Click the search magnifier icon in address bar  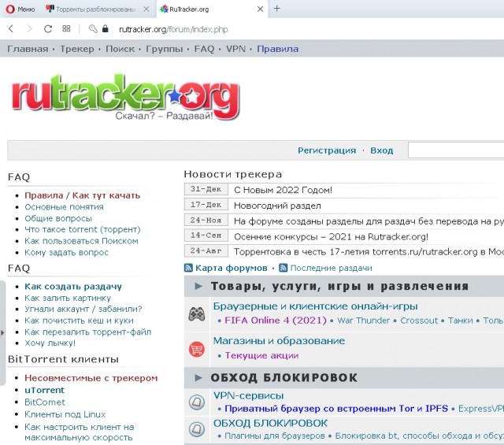tap(93, 29)
